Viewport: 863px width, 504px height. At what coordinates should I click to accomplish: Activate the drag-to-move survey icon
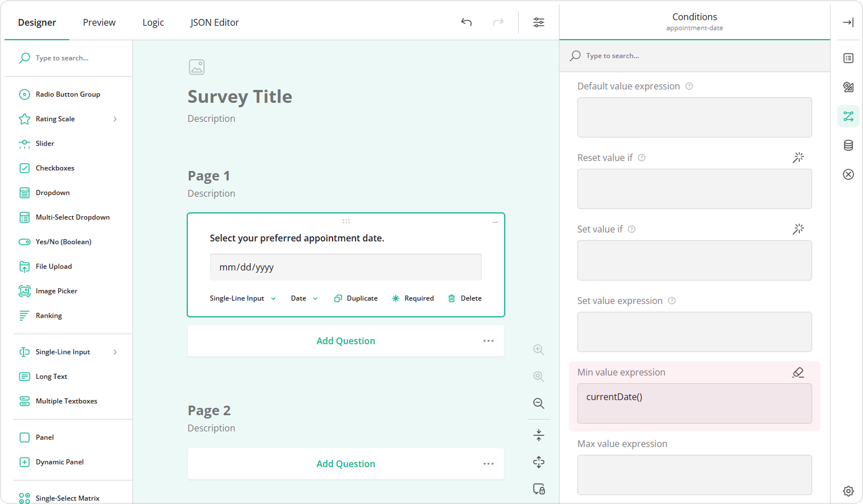[538, 462]
